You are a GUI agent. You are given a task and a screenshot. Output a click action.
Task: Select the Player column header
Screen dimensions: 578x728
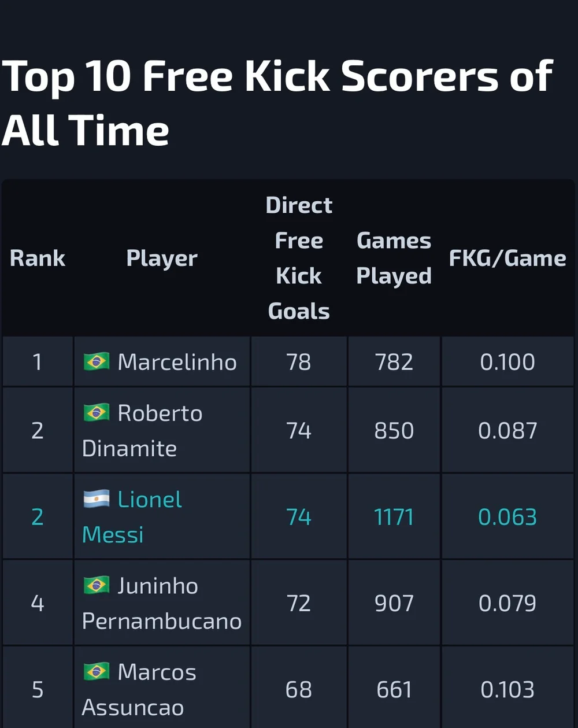tap(162, 258)
